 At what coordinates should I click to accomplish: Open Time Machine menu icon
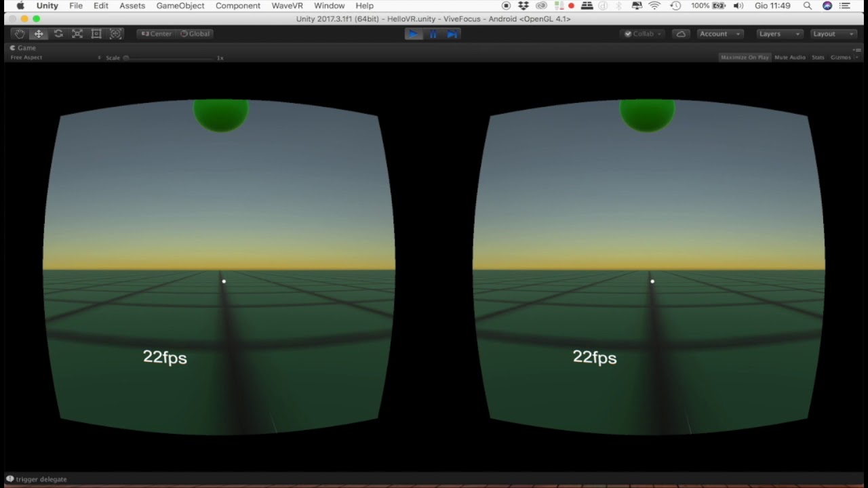click(x=675, y=5)
